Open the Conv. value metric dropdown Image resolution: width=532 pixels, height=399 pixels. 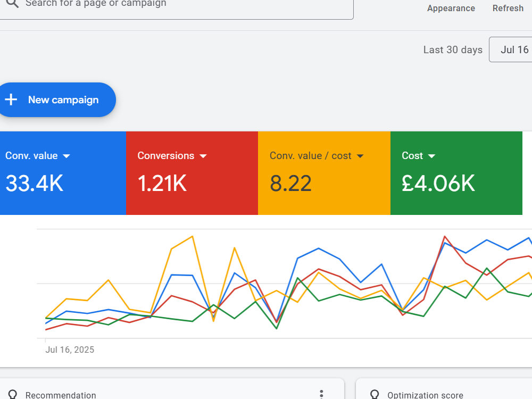pyautogui.click(x=38, y=156)
